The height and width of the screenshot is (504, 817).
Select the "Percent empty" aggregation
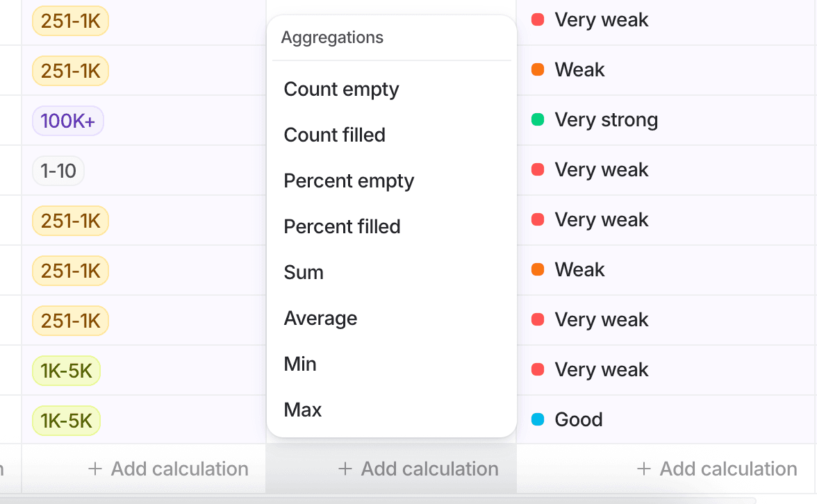point(349,180)
